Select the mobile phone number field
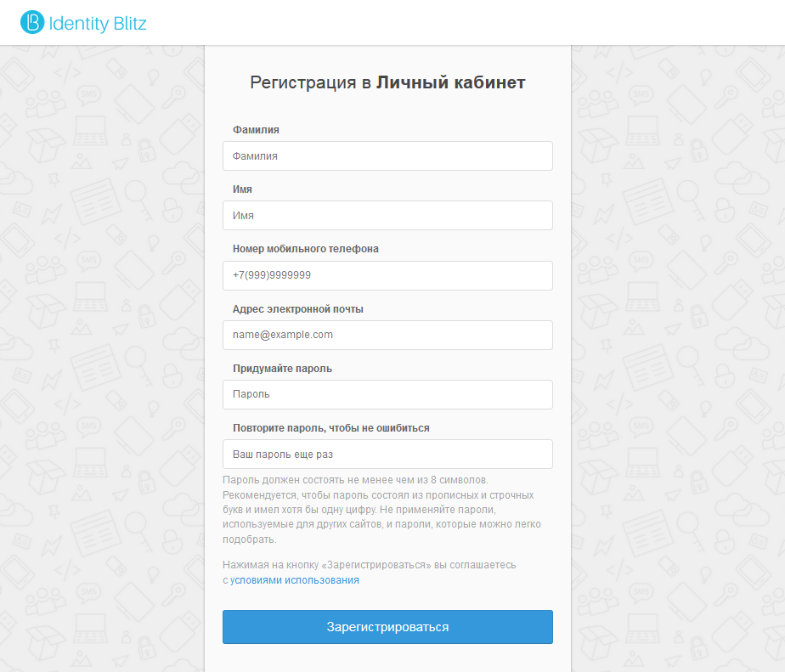This screenshot has height=672, width=785. tap(387, 275)
